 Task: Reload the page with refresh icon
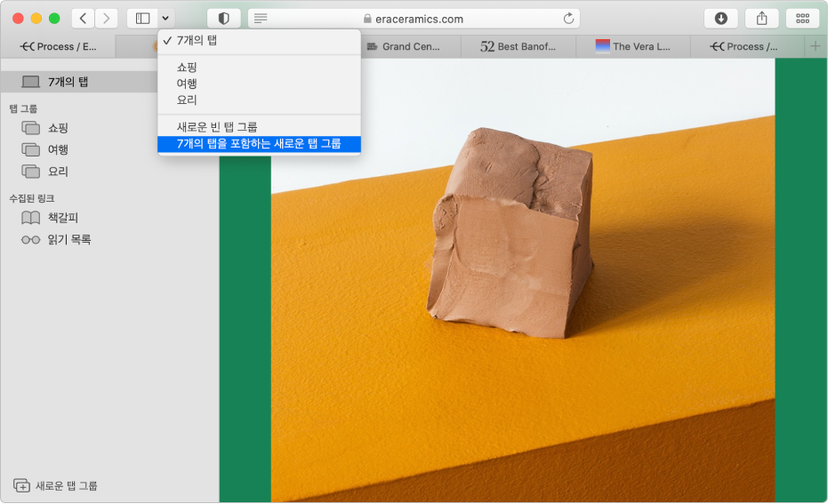coord(568,18)
